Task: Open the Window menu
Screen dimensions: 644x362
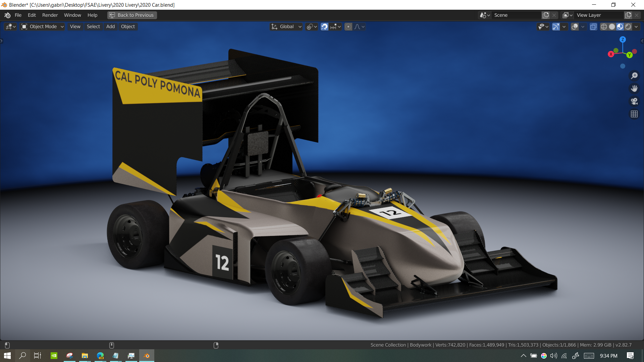Action: tap(72, 15)
